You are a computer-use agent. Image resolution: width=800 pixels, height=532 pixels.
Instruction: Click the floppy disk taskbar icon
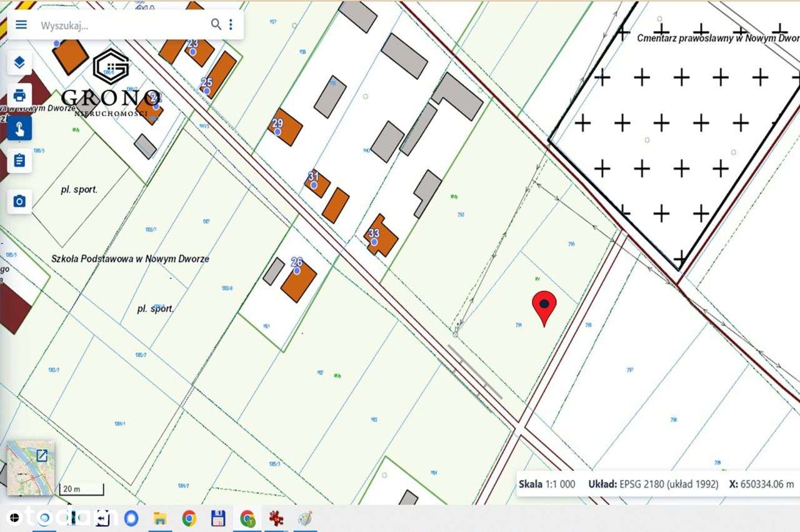tap(218, 518)
